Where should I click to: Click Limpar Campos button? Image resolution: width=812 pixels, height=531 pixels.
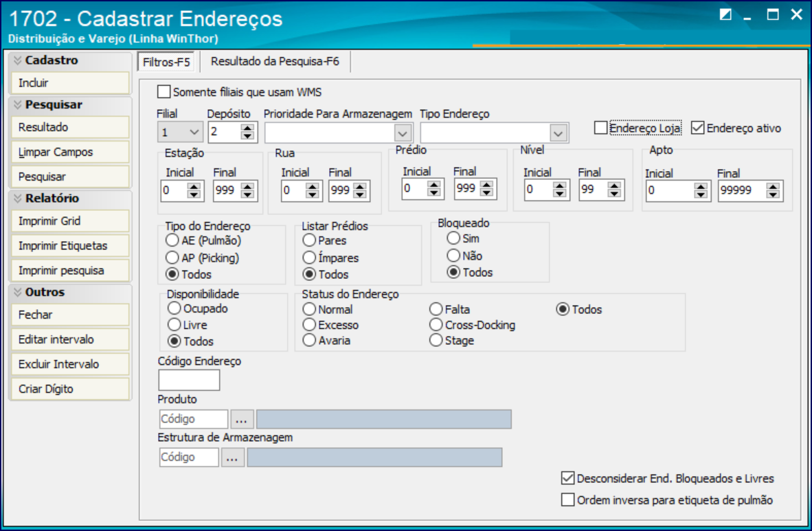point(70,152)
